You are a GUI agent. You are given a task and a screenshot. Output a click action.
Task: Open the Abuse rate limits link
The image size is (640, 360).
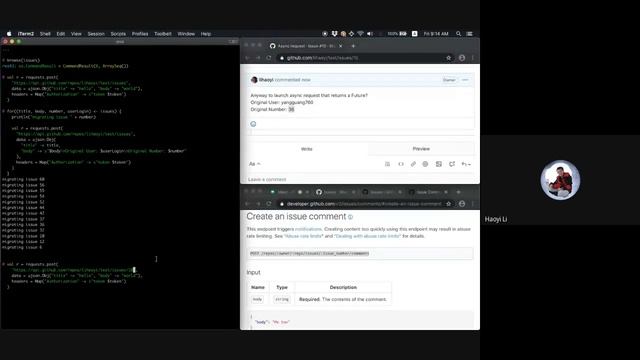pos(304,236)
